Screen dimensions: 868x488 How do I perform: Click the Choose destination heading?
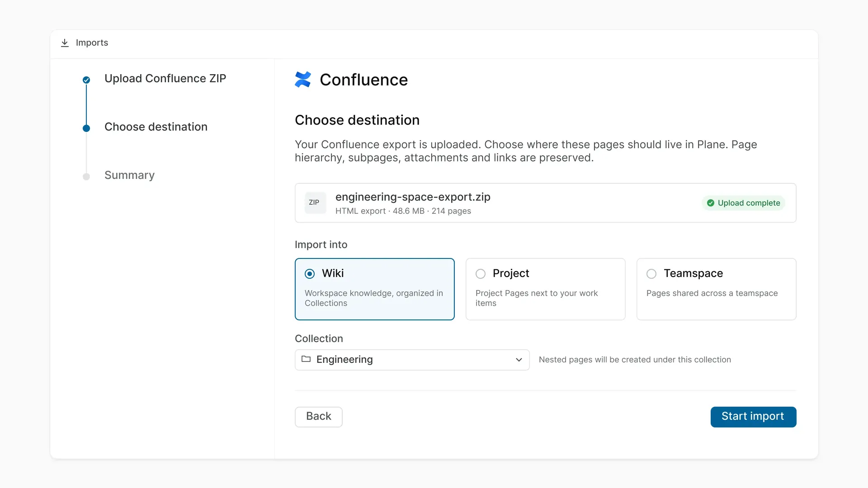pos(357,120)
